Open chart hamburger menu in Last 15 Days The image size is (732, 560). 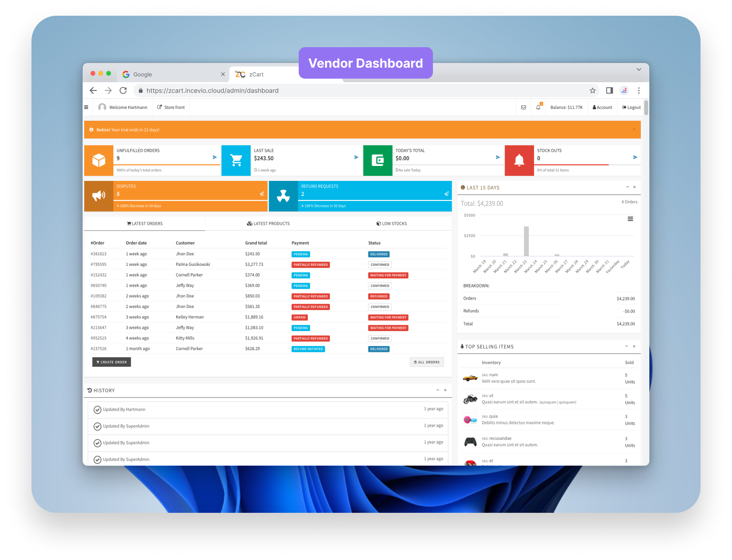630,219
